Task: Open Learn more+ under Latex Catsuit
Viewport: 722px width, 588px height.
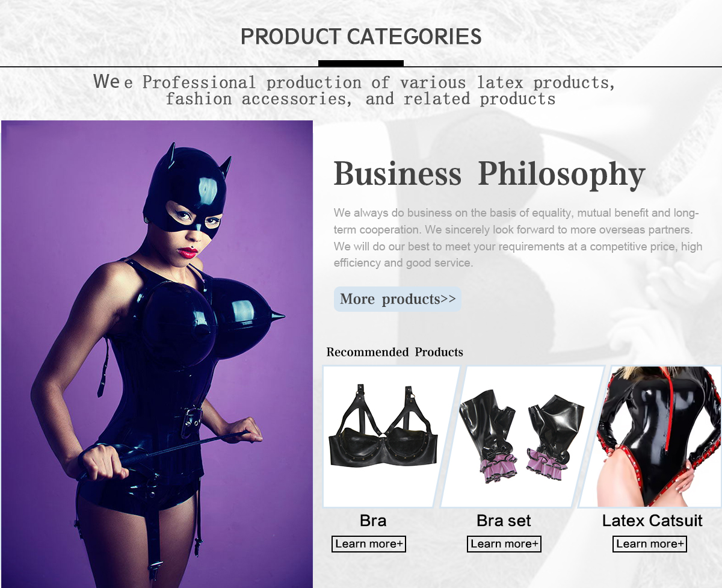Action: (x=650, y=544)
